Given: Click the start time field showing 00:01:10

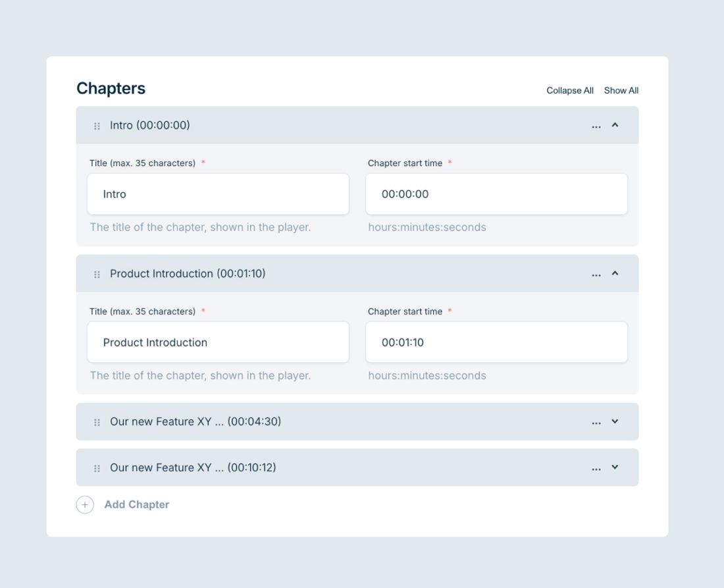Looking at the screenshot, I should [497, 342].
